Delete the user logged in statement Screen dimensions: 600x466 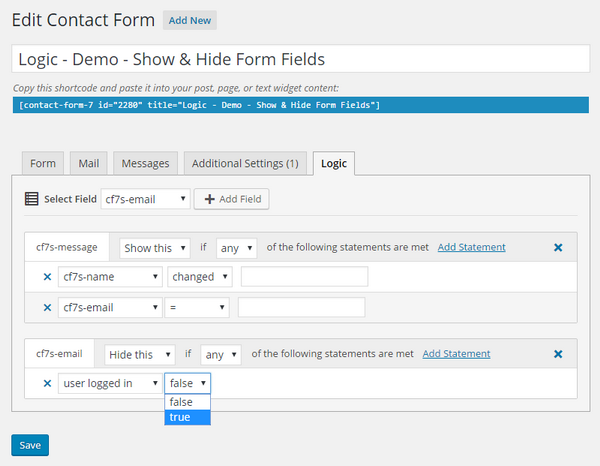click(47, 383)
